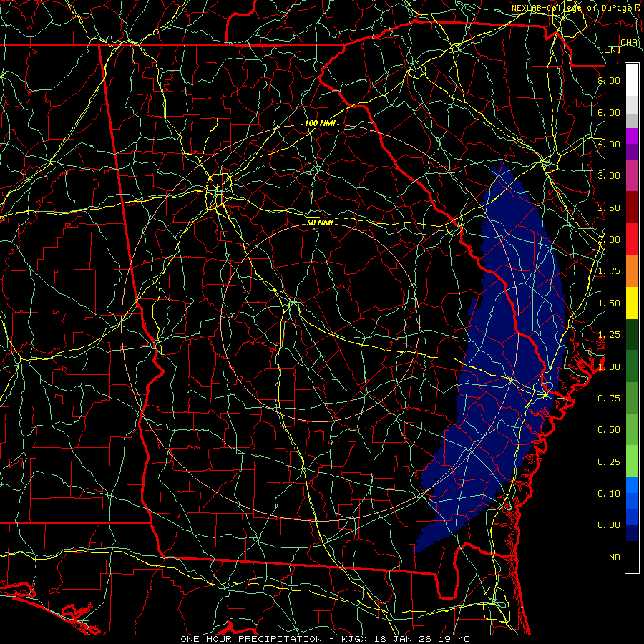This screenshot has height=644, width=644.
Task: Click the bright red 2.00 legend swatch
Action: (632, 239)
